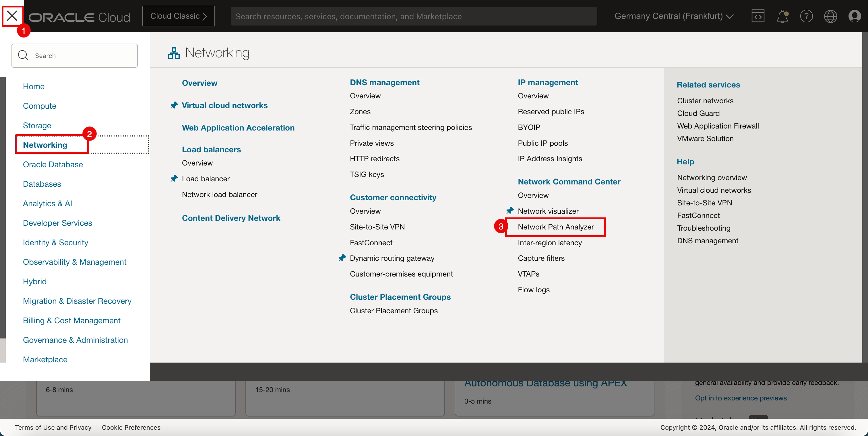Open Site-to-Site VPN under Customer connectivity
Screen dimensions: 868x436
click(377, 227)
